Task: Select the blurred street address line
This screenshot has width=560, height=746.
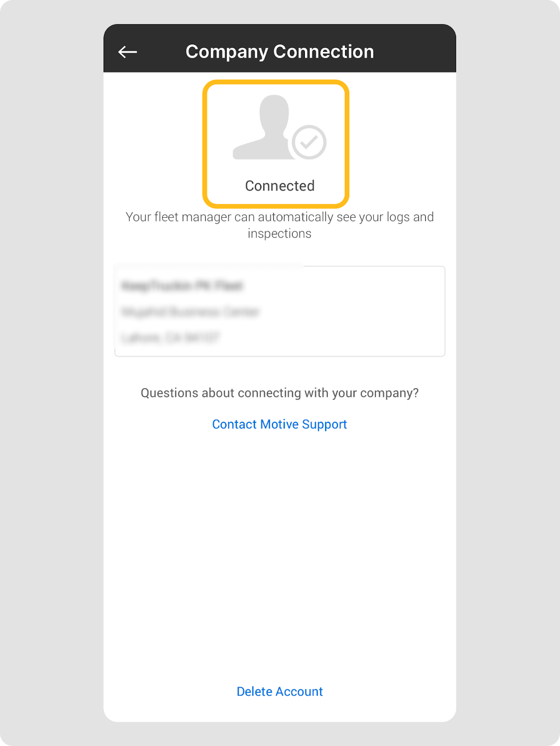Action: 190,311
